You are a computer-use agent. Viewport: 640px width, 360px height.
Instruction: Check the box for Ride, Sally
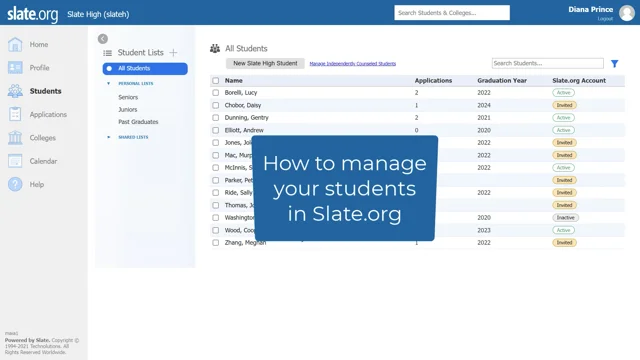[x=216, y=193]
